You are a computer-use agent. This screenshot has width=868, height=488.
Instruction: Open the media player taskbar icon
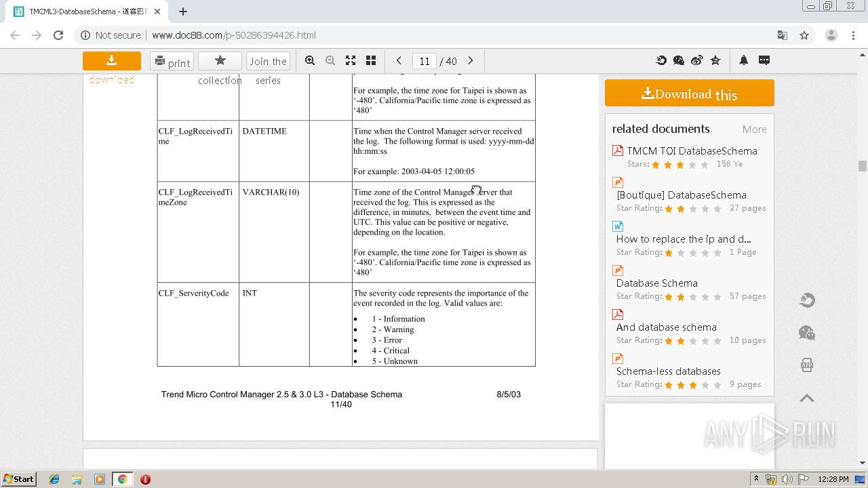click(100, 479)
